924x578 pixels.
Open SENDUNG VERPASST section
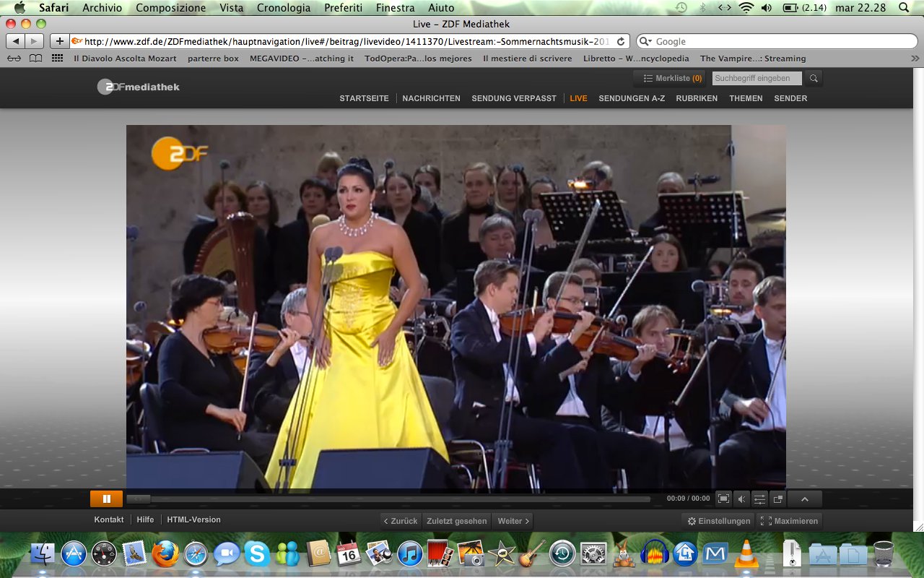pos(514,98)
